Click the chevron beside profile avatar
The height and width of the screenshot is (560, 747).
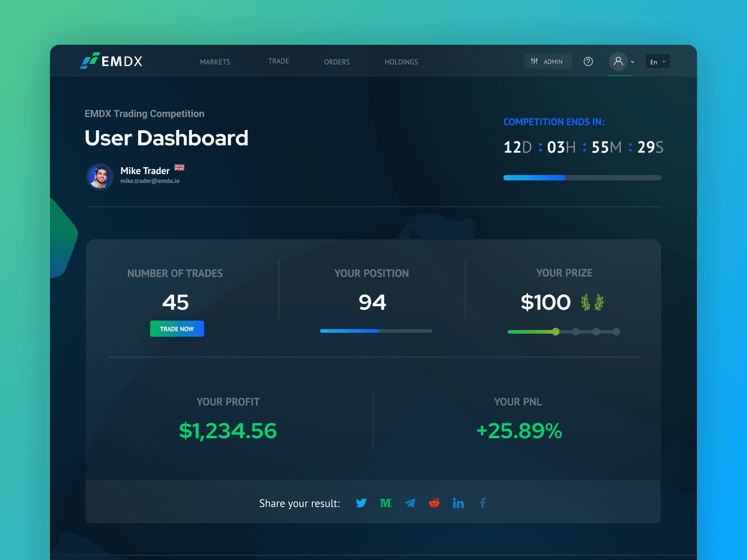tap(633, 62)
